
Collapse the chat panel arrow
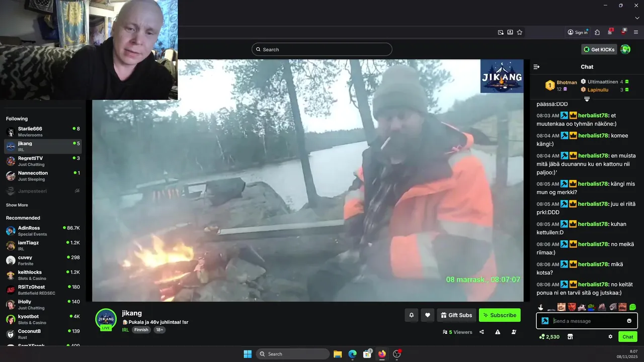click(536, 67)
